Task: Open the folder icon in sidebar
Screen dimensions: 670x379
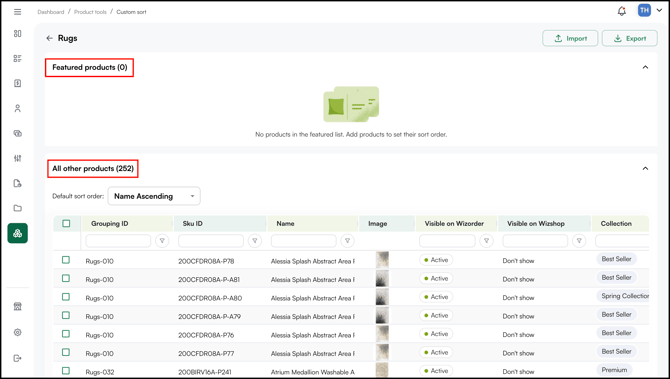Action: [18, 208]
